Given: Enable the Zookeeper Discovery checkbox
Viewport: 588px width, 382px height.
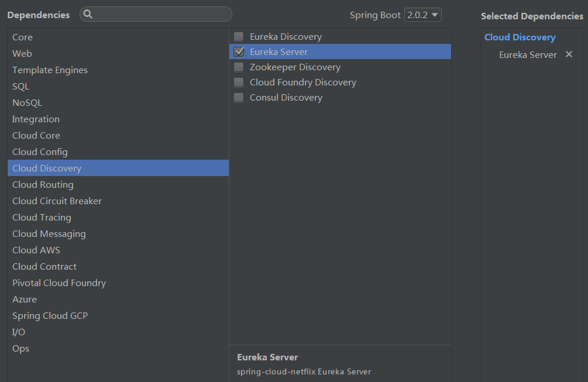Looking at the screenshot, I should point(239,67).
